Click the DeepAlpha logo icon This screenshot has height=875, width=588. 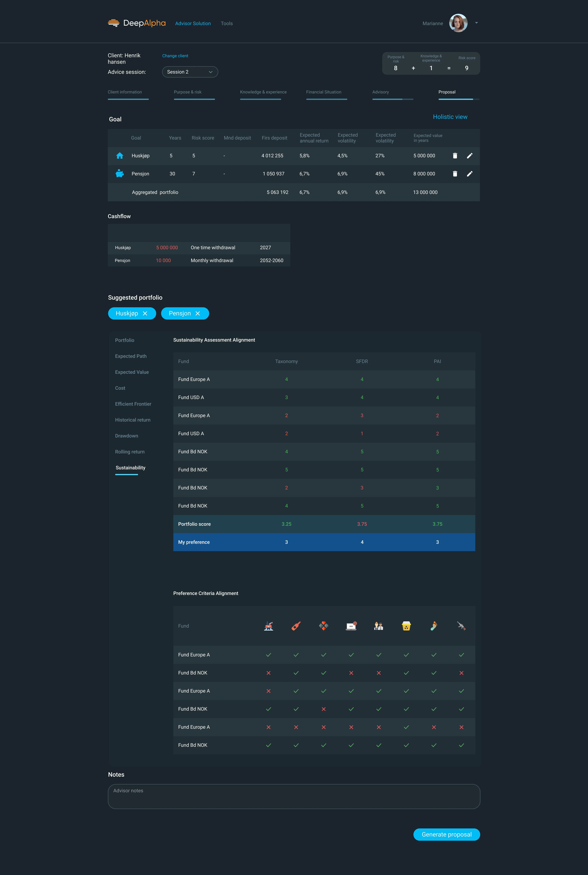pyautogui.click(x=114, y=23)
